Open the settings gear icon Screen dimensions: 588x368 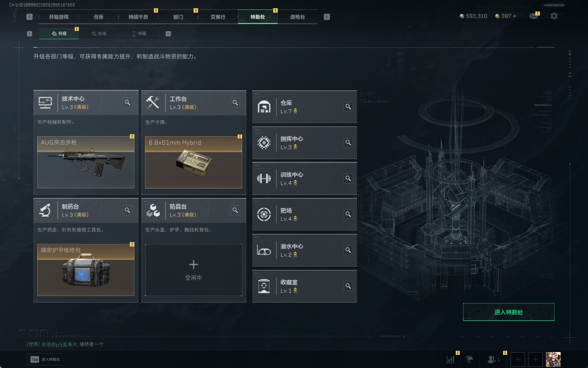point(554,16)
